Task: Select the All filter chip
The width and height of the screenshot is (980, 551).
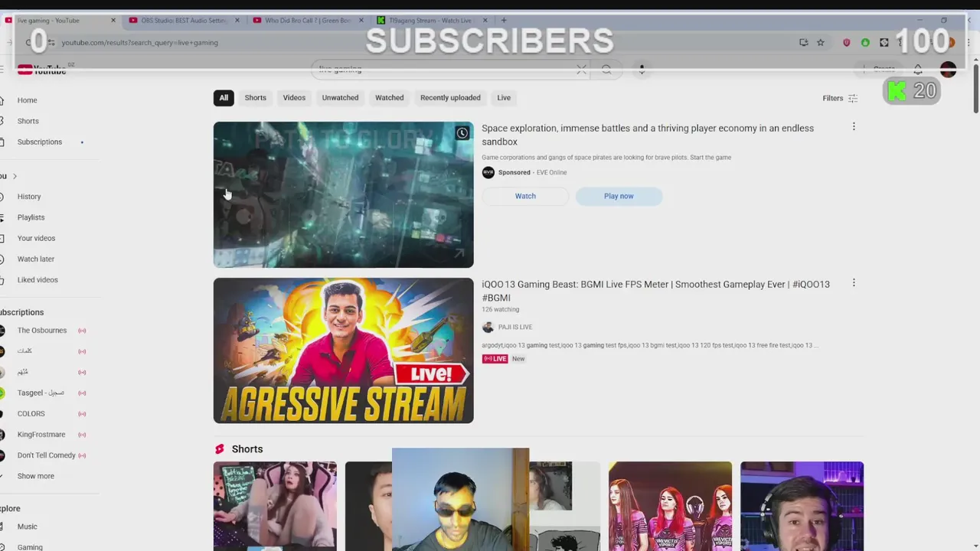Action: [224, 98]
